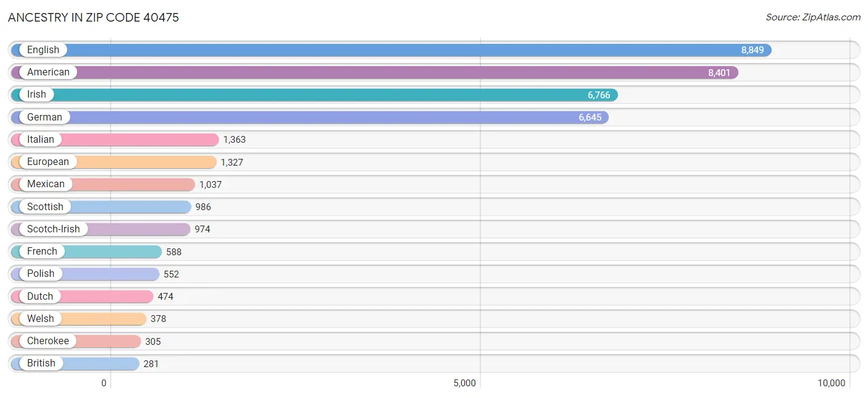The width and height of the screenshot is (868, 398).
Task: Click the 378 value beside Welsh bar
Action: tap(159, 319)
